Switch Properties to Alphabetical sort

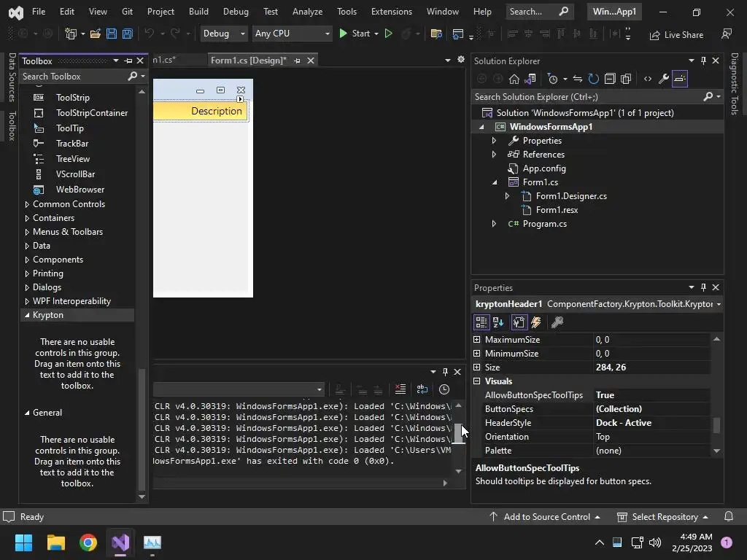[498, 322]
